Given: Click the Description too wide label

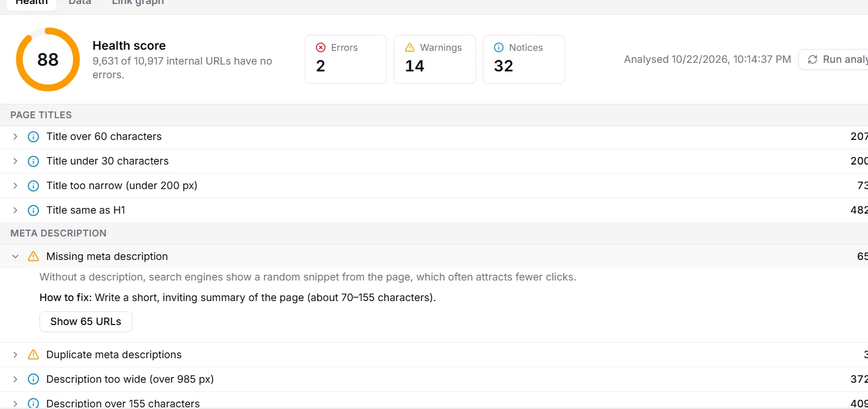Looking at the screenshot, I should click(x=130, y=379).
